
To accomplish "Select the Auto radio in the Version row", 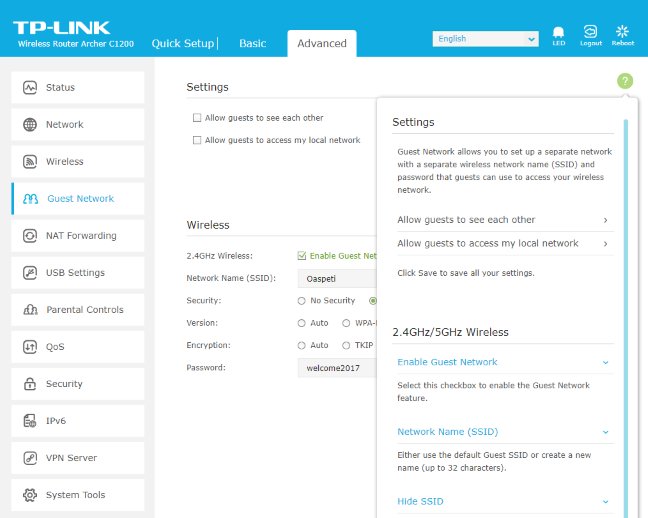I will 301,323.
